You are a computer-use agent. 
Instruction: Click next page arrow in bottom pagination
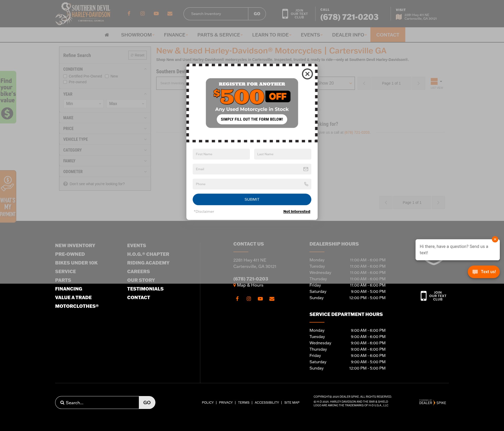[438, 202]
